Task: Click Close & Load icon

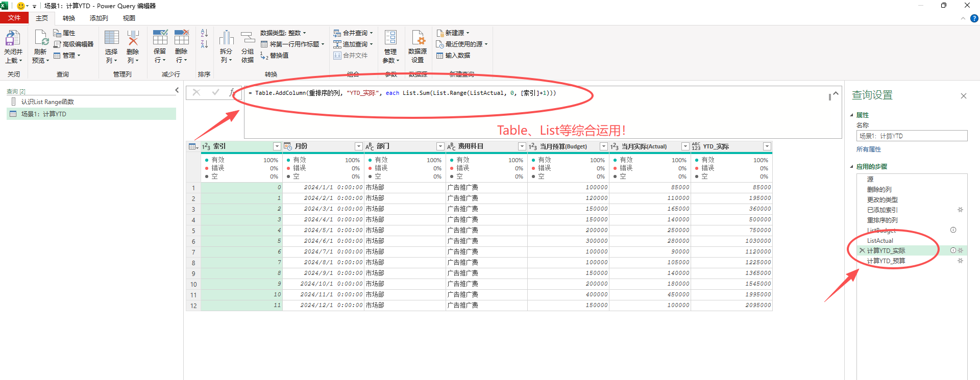Action: coord(12,39)
